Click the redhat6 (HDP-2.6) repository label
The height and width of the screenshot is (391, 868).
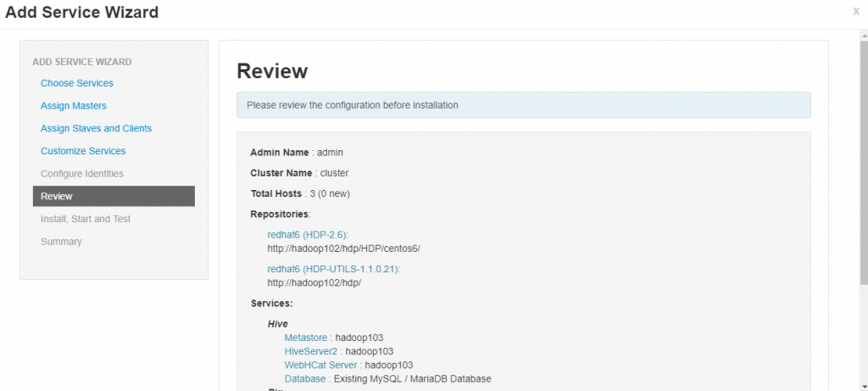pos(308,235)
